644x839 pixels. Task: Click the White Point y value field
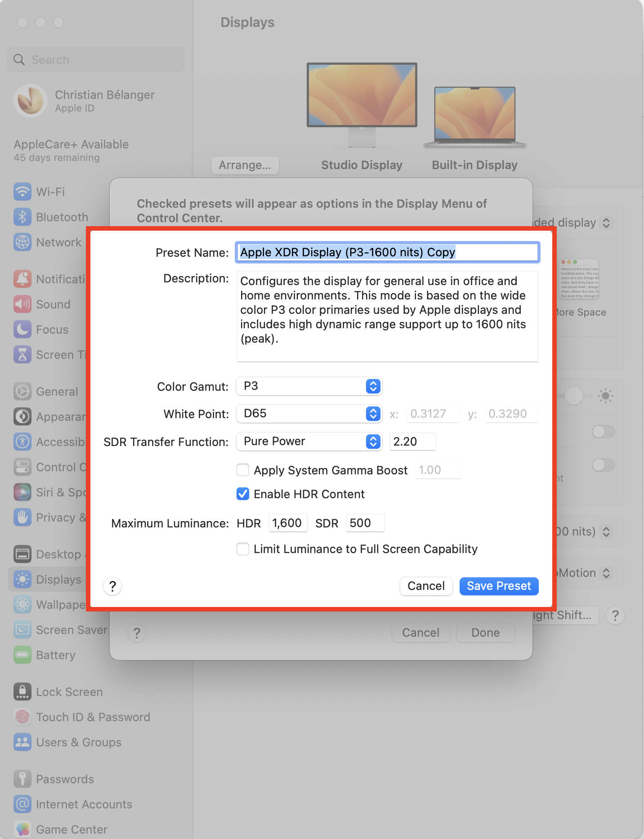tap(511, 414)
